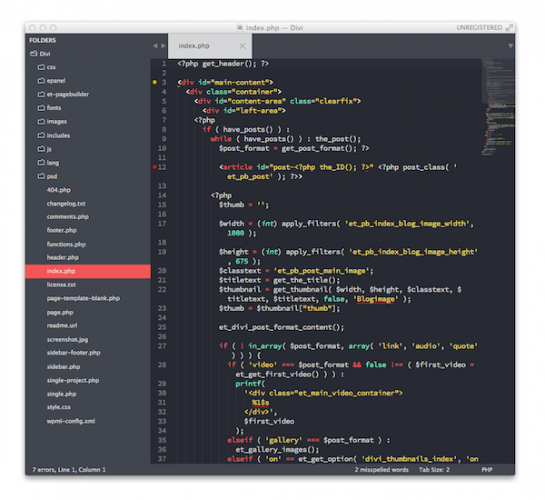Open style.css file

pyautogui.click(x=58, y=407)
